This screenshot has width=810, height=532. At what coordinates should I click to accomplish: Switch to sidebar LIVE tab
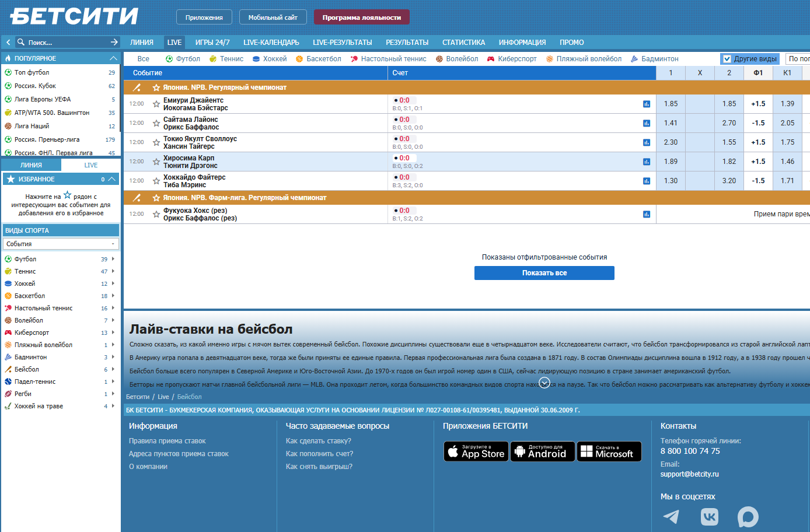click(91, 165)
